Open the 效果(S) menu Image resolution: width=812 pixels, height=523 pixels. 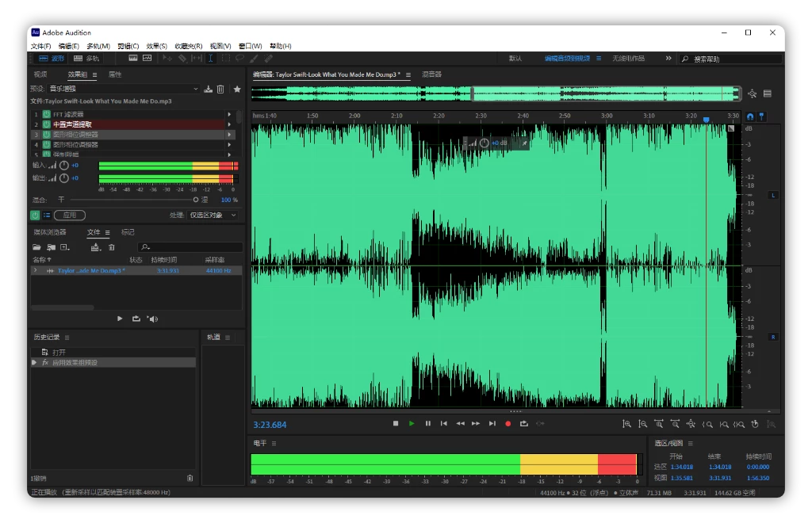pos(156,46)
